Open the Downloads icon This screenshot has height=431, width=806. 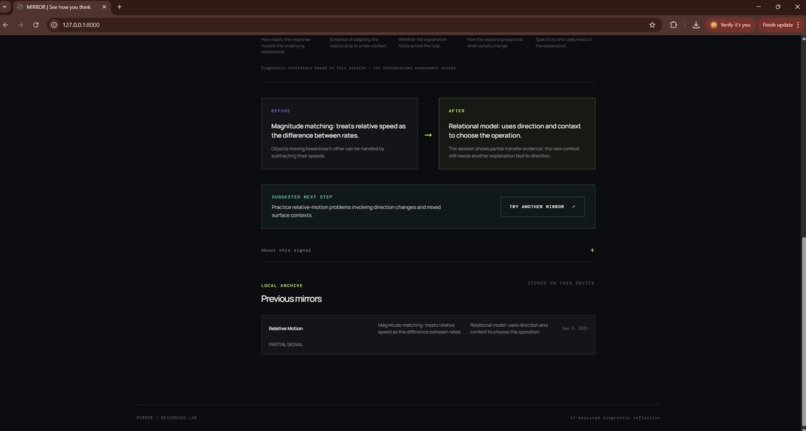click(696, 25)
